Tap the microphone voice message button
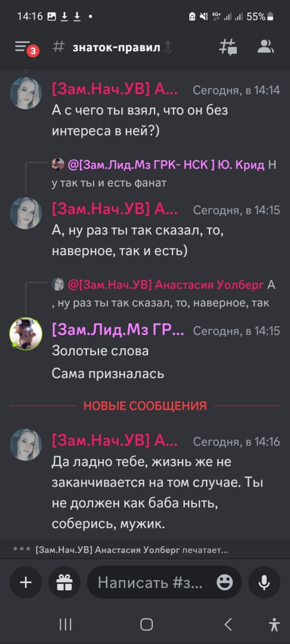This screenshot has width=290, height=644. pos(264,582)
